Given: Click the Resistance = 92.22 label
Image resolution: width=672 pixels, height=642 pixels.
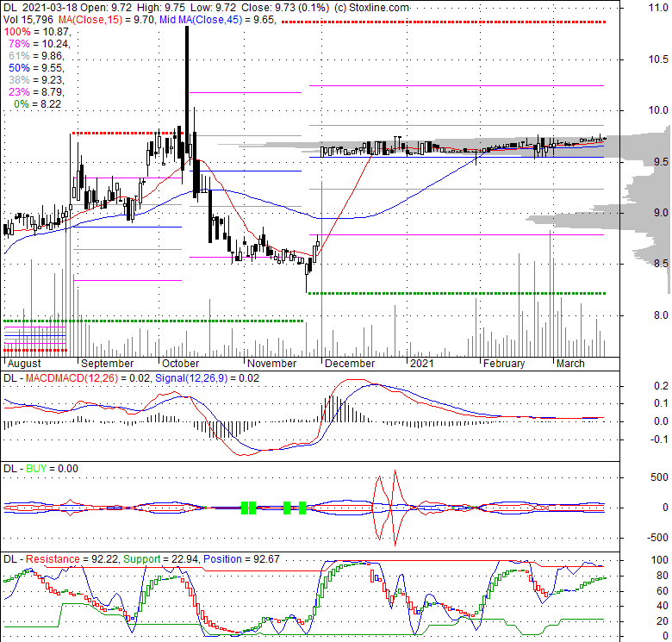Looking at the screenshot, I should point(71,559).
